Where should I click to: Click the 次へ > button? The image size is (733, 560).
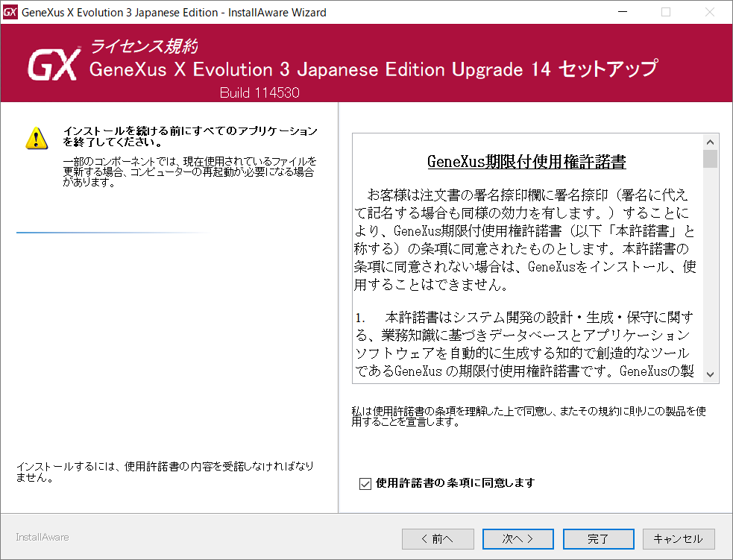click(518, 539)
